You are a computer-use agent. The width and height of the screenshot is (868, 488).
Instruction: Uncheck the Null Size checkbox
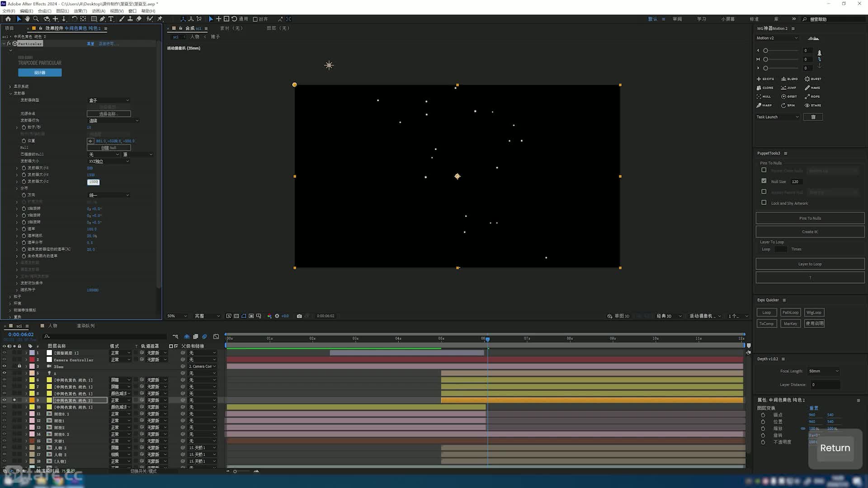(x=764, y=181)
